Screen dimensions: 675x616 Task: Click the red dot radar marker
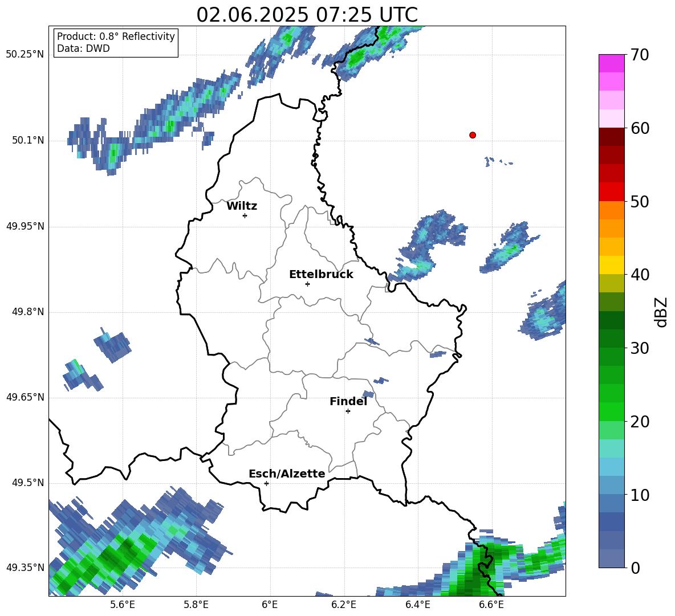(x=473, y=135)
